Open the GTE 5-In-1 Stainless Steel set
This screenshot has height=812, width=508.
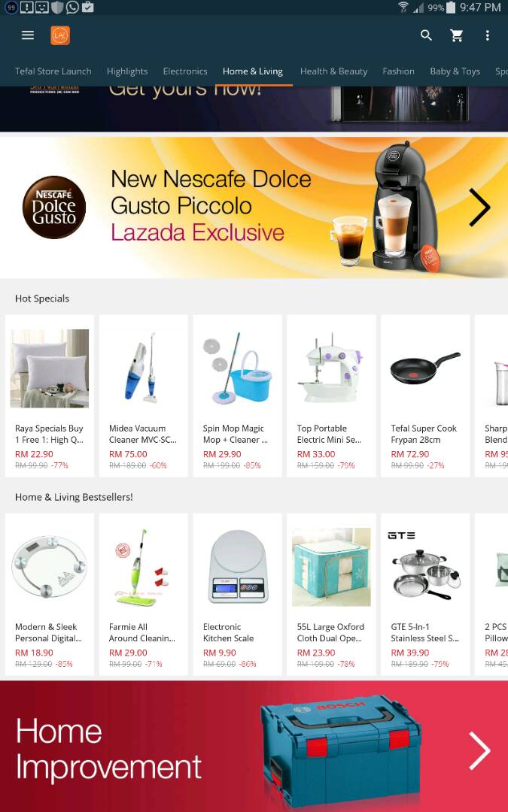click(425, 595)
